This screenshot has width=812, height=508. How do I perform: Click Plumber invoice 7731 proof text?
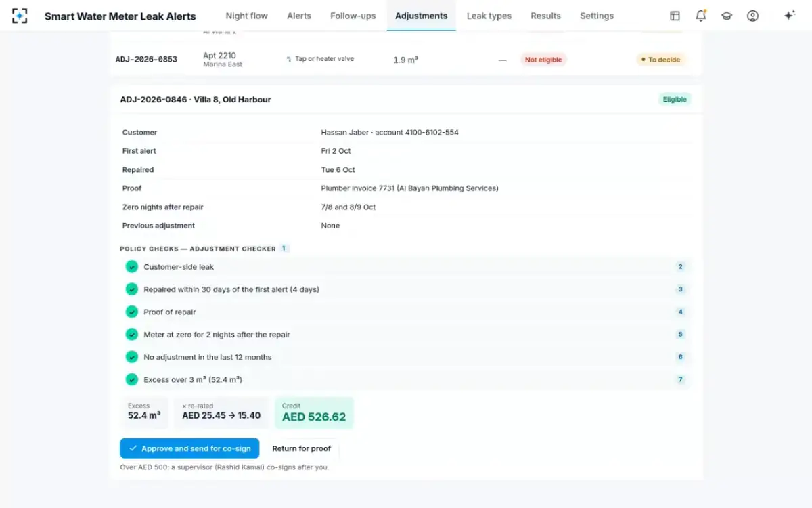point(409,188)
